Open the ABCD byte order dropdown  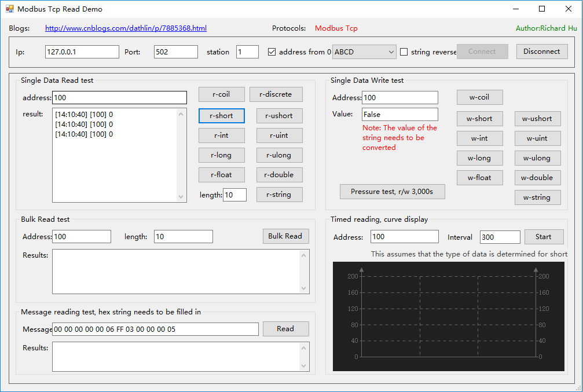[364, 52]
